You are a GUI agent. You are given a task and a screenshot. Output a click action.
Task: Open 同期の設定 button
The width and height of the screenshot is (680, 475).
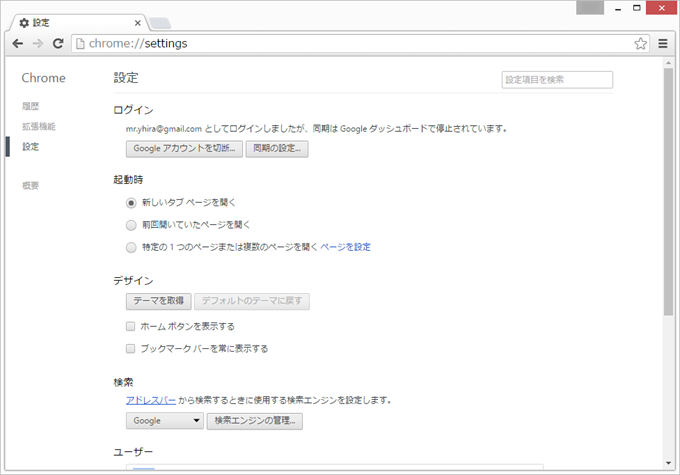(x=277, y=149)
